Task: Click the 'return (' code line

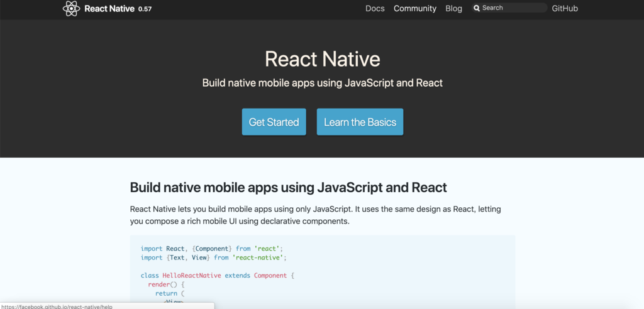Action: 170,294
